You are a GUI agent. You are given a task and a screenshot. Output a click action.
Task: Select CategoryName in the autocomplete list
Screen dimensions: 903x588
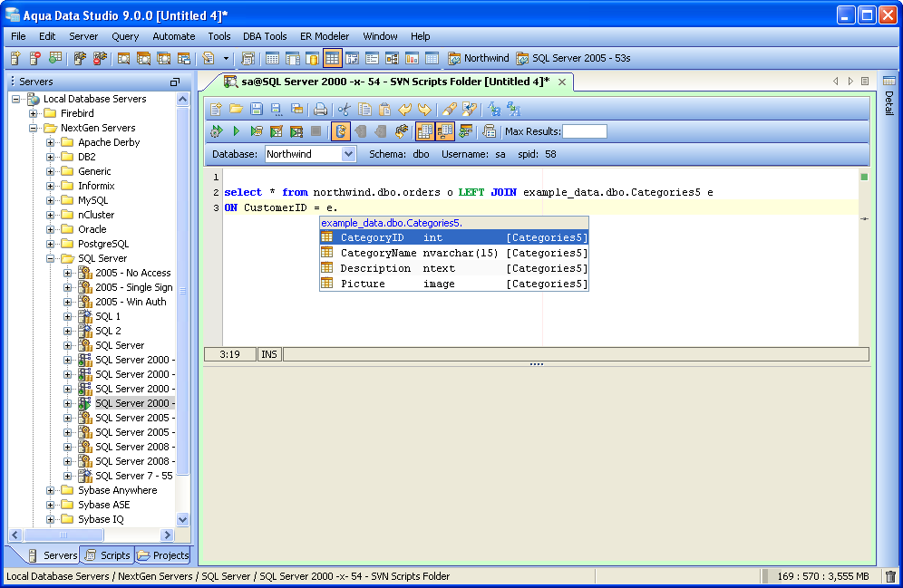click(x=454, y=253)
